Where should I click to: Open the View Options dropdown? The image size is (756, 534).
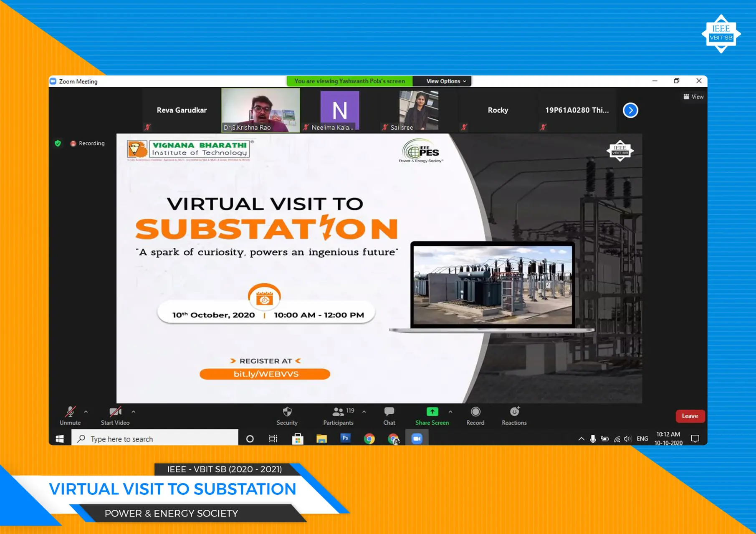pos(442,81)
